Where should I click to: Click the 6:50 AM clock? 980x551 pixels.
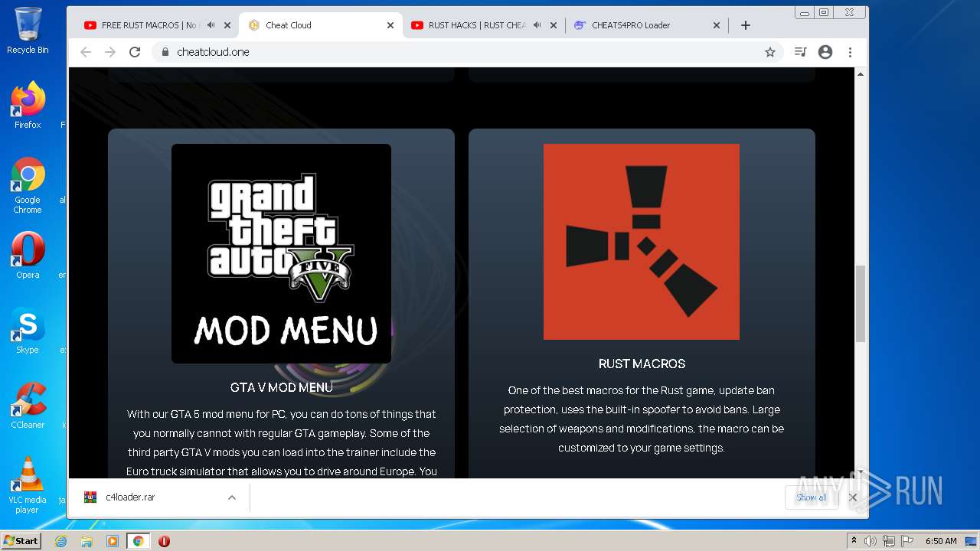pos(941,541)
